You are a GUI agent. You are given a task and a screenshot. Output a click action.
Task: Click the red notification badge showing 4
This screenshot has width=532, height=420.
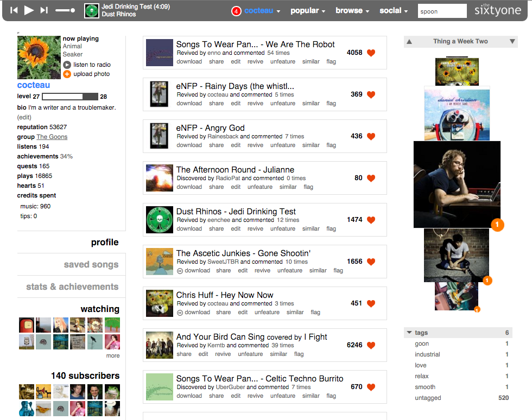(236, 11)
